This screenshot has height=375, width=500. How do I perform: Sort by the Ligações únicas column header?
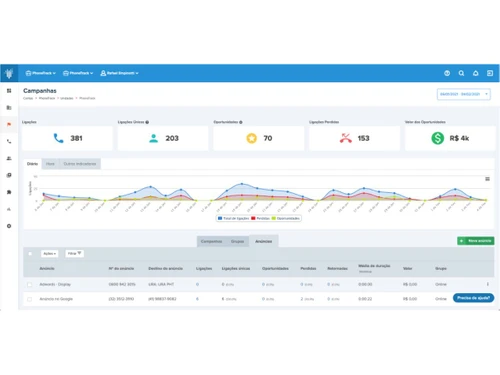pos(236,268)
